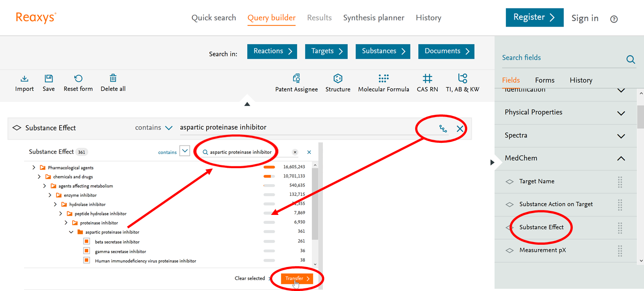The height and width of the screenshot is (291, 644).
Task: Click the Delete all trash icon
Action: tap(113, 78)
